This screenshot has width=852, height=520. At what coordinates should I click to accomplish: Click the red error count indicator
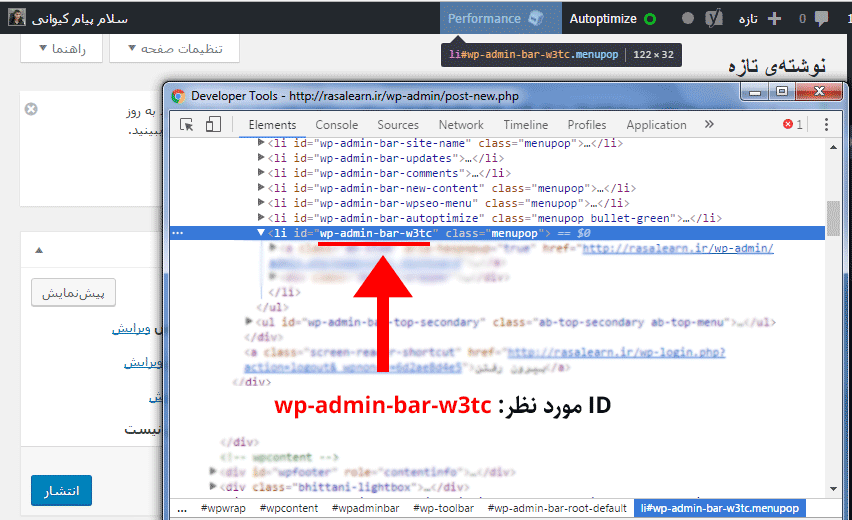pos(793,124)
